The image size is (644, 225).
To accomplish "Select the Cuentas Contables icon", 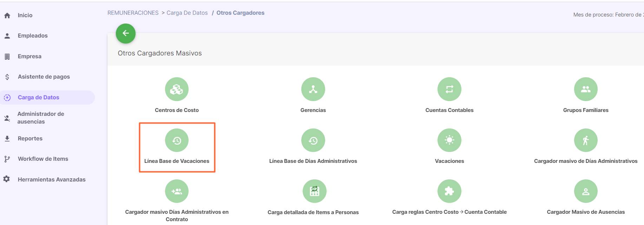I will pyautogui.click(x=449, y=89).
